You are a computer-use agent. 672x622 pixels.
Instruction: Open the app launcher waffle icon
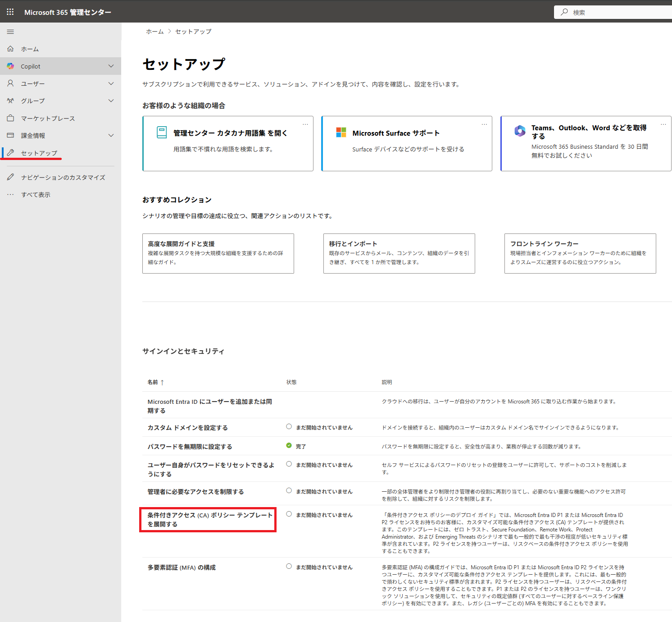(x=10, y=12)
